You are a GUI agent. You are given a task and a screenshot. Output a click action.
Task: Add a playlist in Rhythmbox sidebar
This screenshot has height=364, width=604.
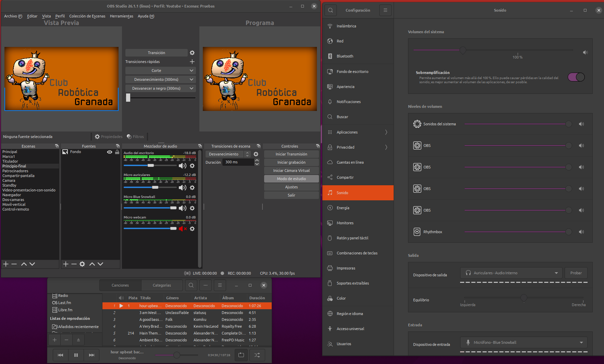tap(54, 340)
